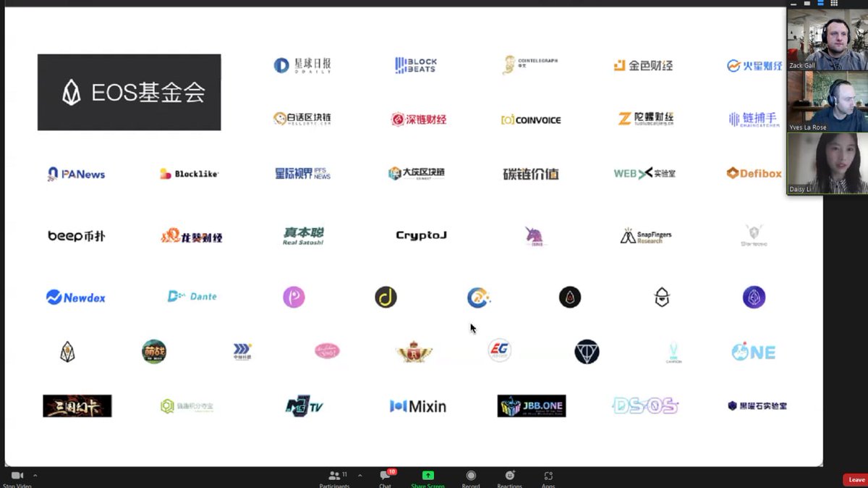Click the JBB.ONE logo
868x488 pixels.
pos(532,406)
